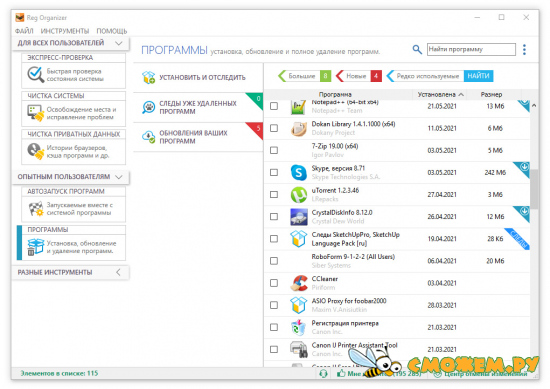Click the НАЙТИ button

pyautogui.click(x=478, y=76)
